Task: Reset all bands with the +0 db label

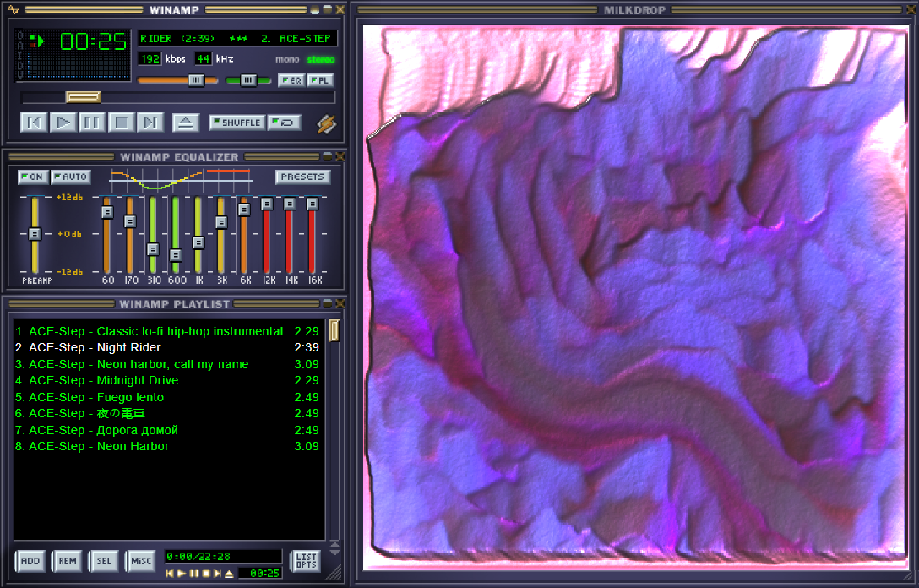Action: pos(69,234)
